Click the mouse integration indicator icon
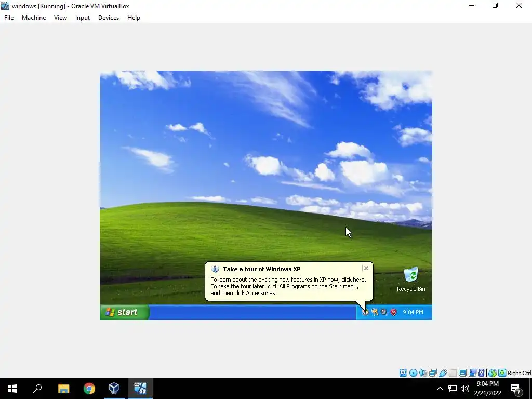 point(493,373)
